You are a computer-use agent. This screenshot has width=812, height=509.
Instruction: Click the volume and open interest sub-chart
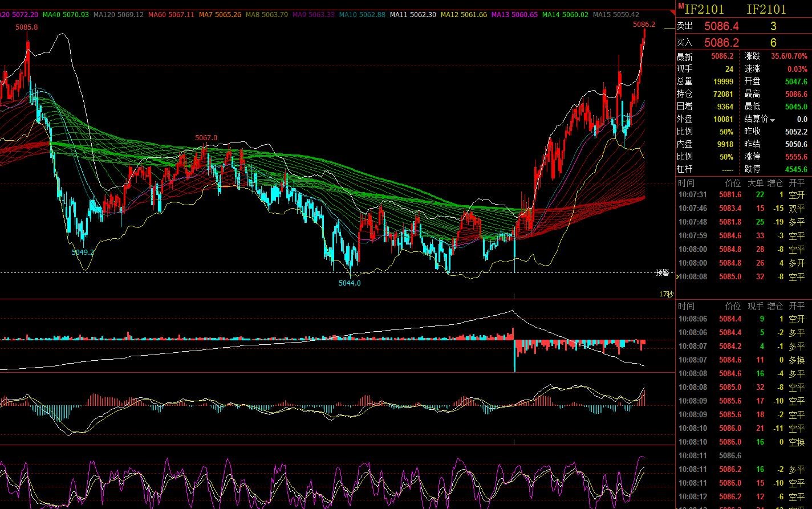coord(336,336)
